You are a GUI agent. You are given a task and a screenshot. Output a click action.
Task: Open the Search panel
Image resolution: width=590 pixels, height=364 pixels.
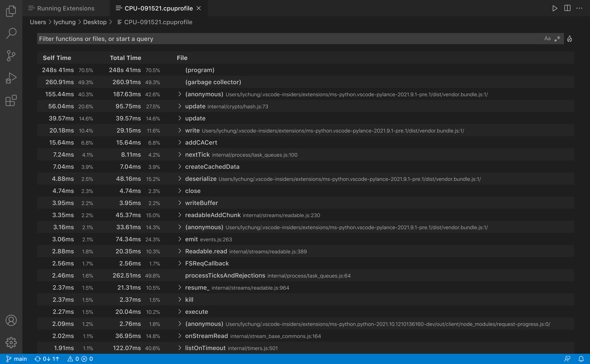click(11, 33)
